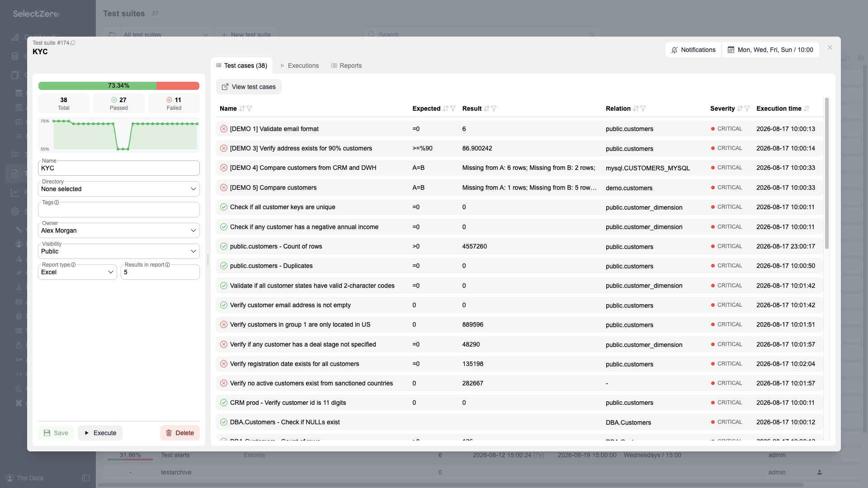868x488 pixels.
Task: Execute the KYC test suite
Action: 100,433
